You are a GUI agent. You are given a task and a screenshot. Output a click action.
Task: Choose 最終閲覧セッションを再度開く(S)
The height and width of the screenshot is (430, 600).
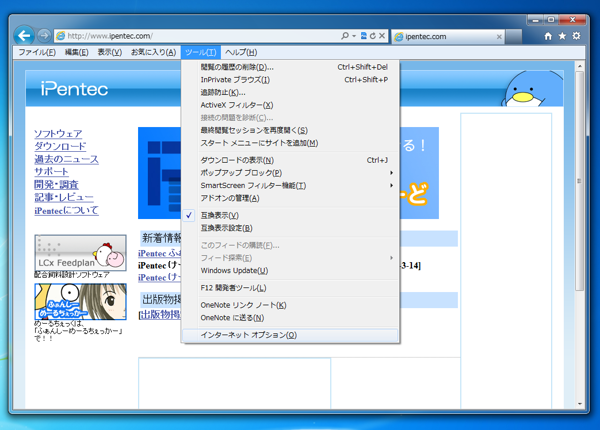[291, 130]
